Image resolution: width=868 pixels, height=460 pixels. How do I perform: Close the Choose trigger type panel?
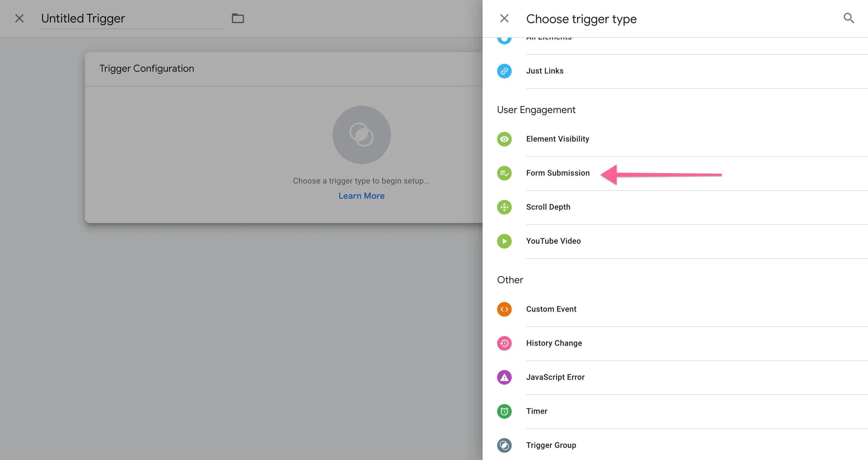[504, 18]
